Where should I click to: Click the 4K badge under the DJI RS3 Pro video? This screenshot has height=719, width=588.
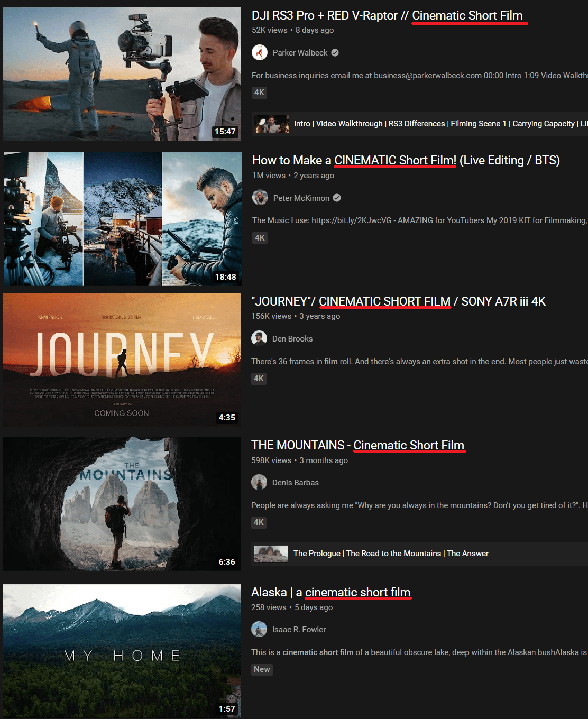259,93
